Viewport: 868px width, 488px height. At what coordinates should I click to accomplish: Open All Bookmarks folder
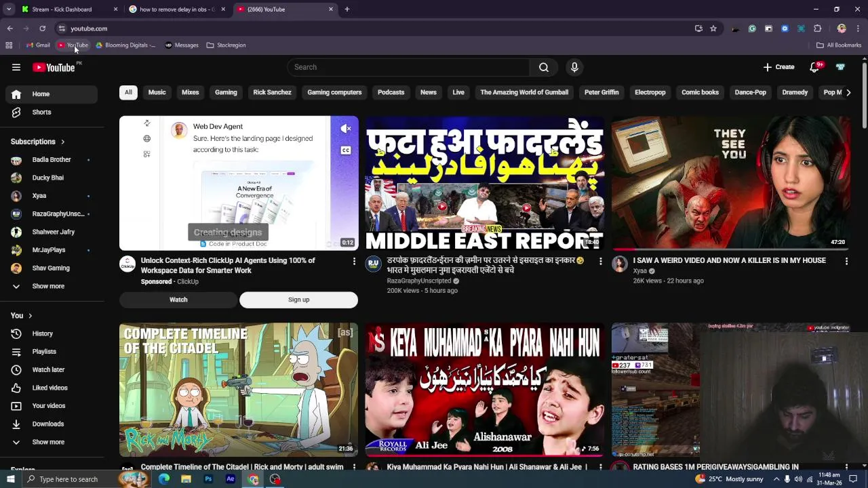(839, 45)
